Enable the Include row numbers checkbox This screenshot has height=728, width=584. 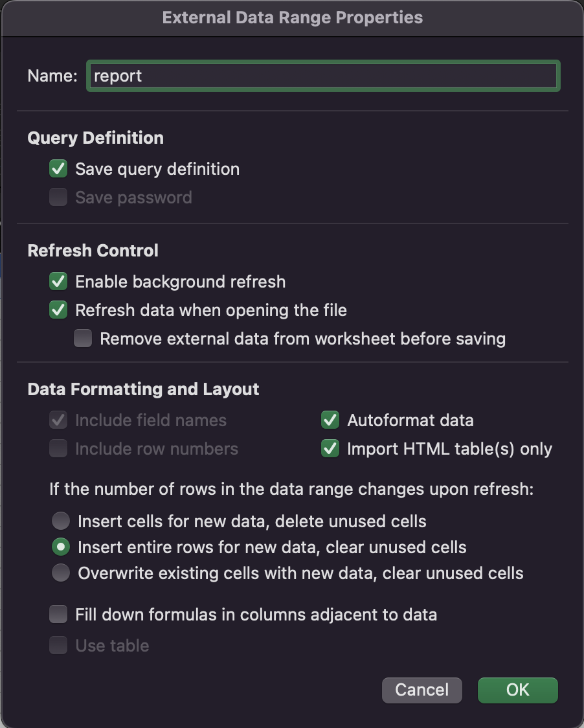(58, 448)
